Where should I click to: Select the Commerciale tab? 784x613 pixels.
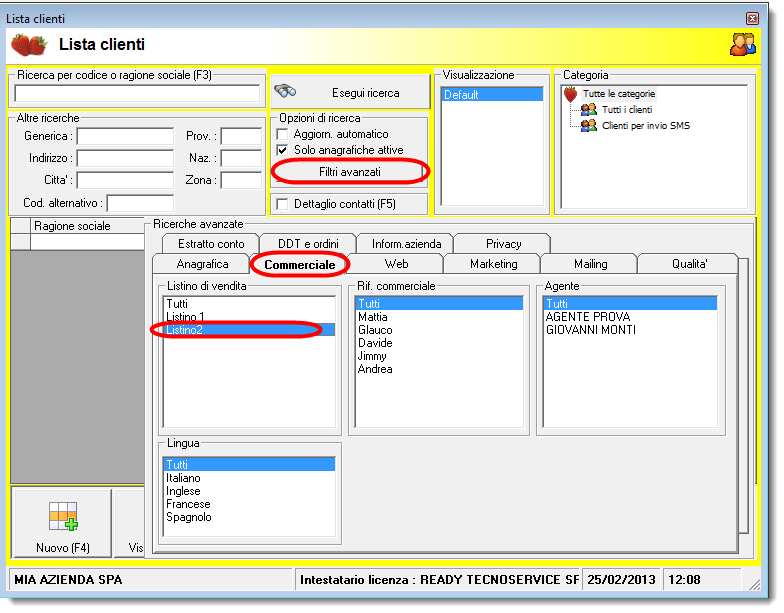(x=300, y=264)
